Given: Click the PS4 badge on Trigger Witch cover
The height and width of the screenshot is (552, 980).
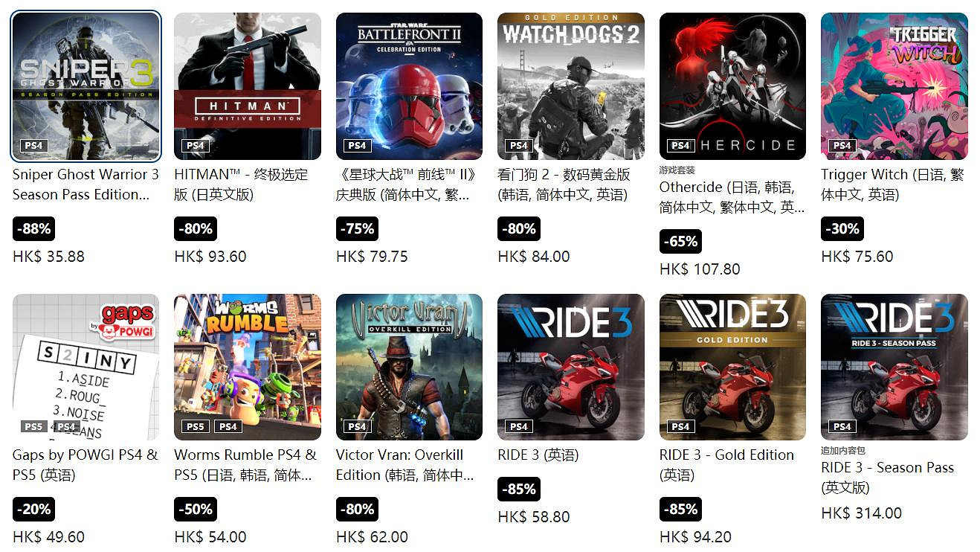Looking at the screenshot, I should (842, 146).
